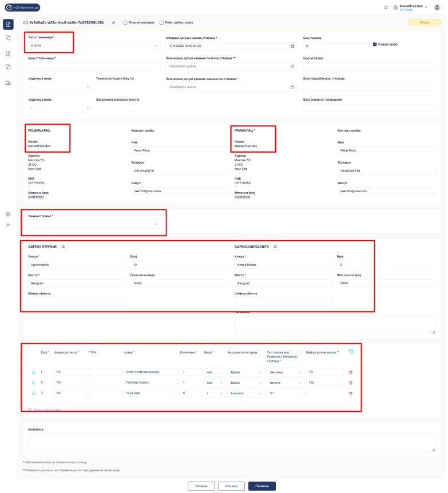Click the Обриши button
448x493 pixels.
tap(201, 486)
